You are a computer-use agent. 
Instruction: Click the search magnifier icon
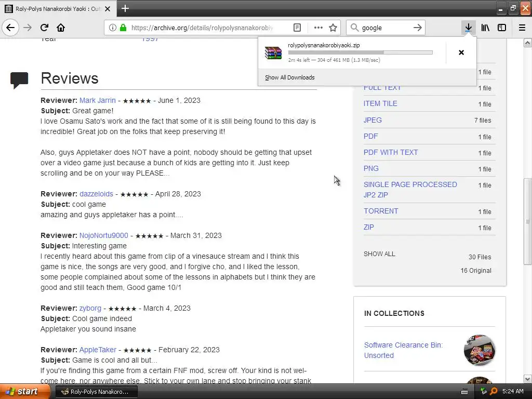(354, 28)
